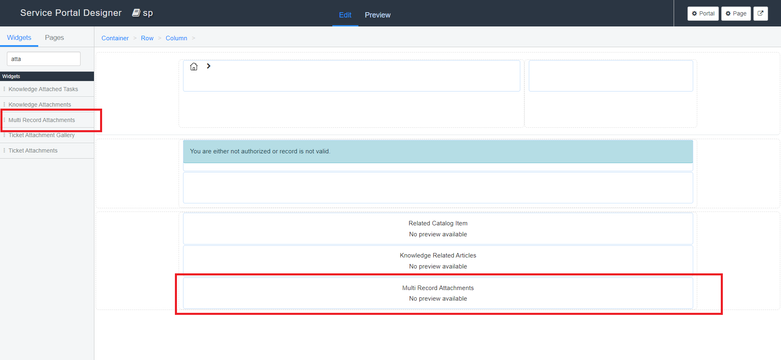Image resolution: width=781 pixels, height=360 pixels.
Task: Select Multi Record Attachments in widget list
Action: (47, 120)
